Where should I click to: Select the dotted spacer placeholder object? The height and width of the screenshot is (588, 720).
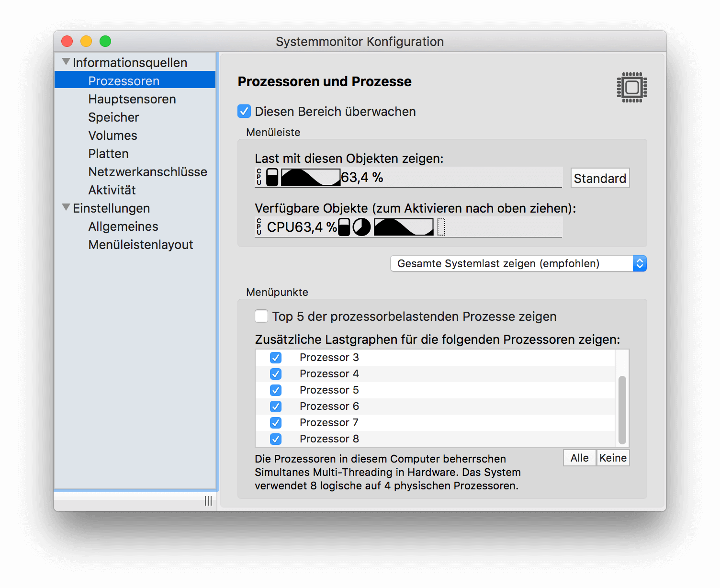(x=441, y=227)
